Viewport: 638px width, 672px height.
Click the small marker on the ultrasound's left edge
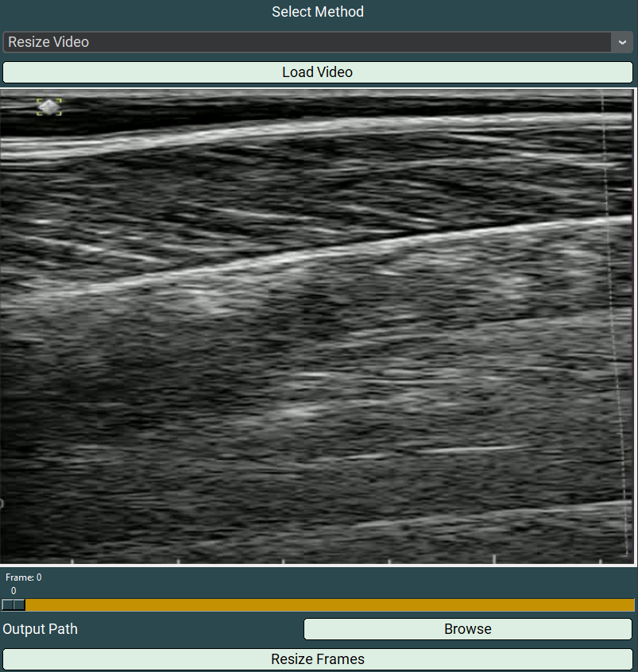[x=2, y=503]
